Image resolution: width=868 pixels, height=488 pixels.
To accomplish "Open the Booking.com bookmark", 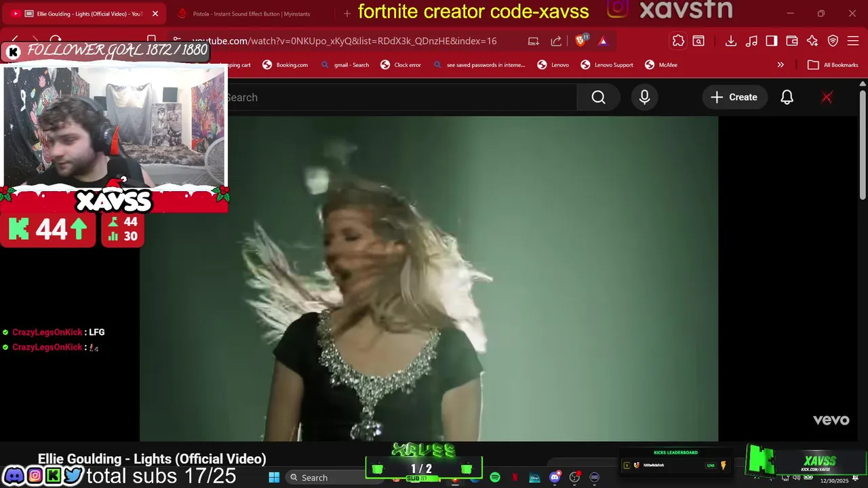I will 285,65.
